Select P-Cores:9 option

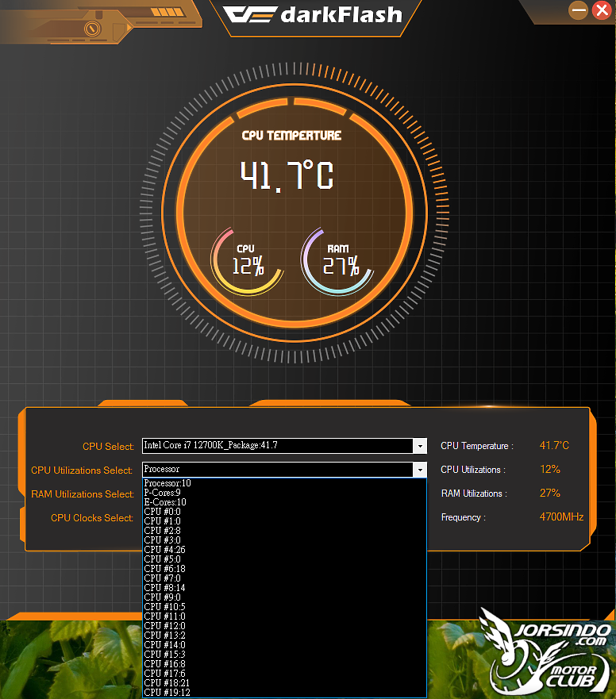click(x=284, y=493)
